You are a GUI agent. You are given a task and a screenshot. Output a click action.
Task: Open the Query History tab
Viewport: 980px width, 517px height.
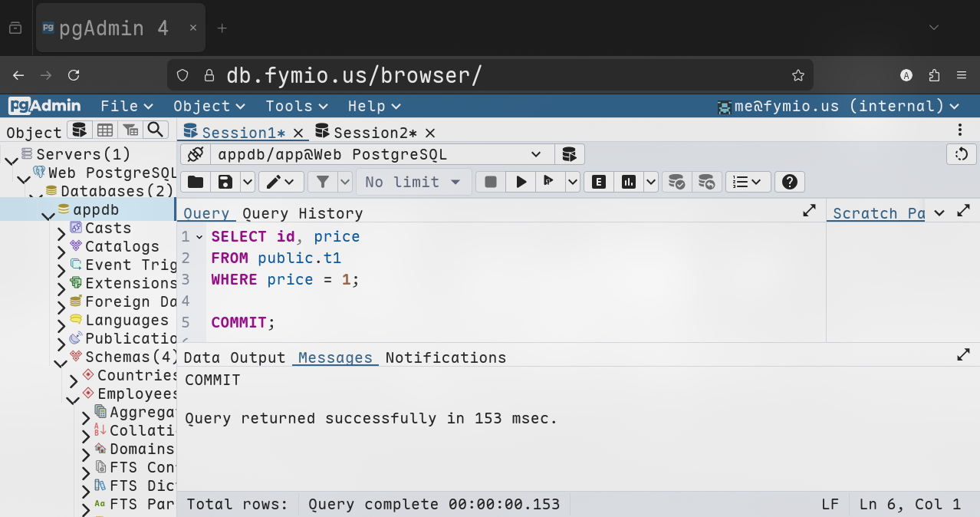(x=302, y=213)
